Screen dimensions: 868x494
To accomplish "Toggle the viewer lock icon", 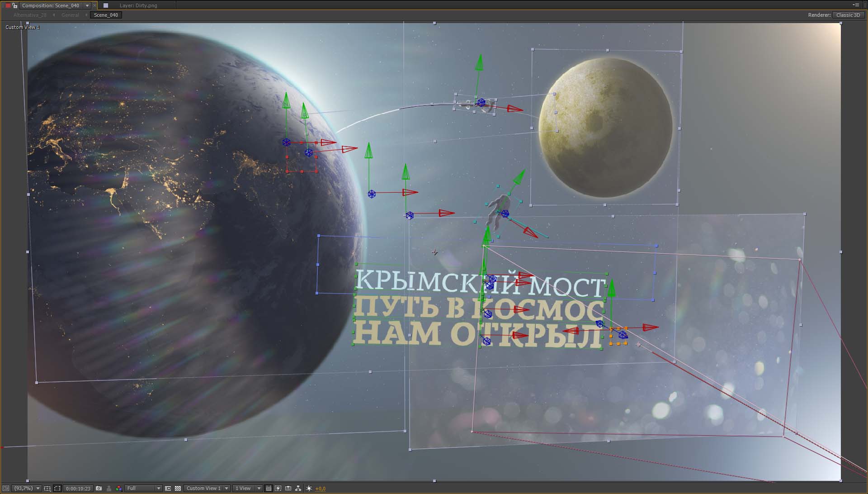I will 15,5.
